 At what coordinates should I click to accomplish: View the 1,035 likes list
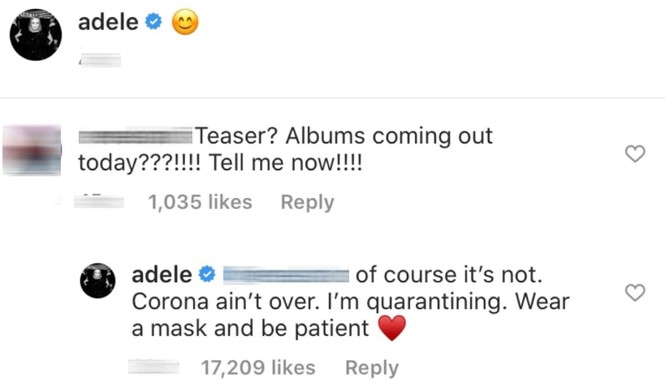(200, 202)
